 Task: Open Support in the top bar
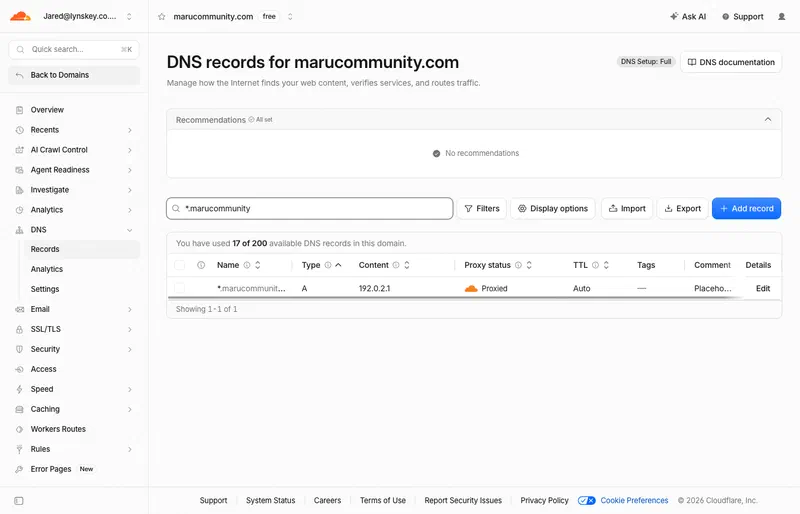(743, 17)
